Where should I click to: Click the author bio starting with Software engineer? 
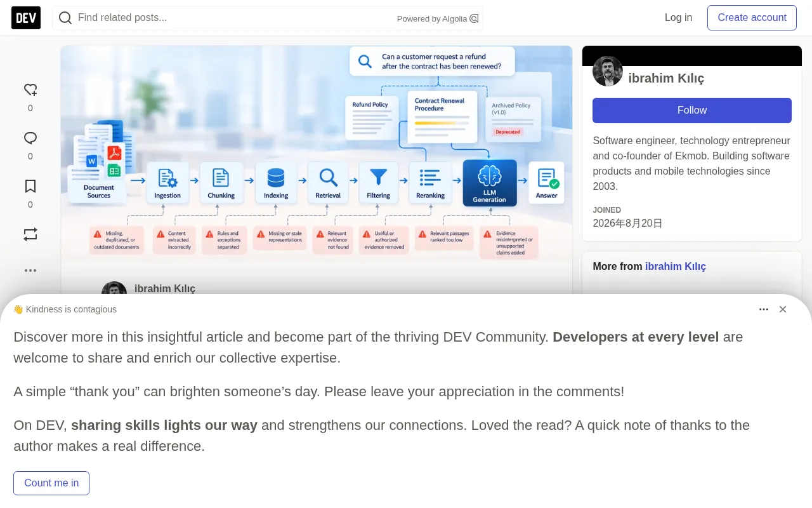click(x=692, y=163)
